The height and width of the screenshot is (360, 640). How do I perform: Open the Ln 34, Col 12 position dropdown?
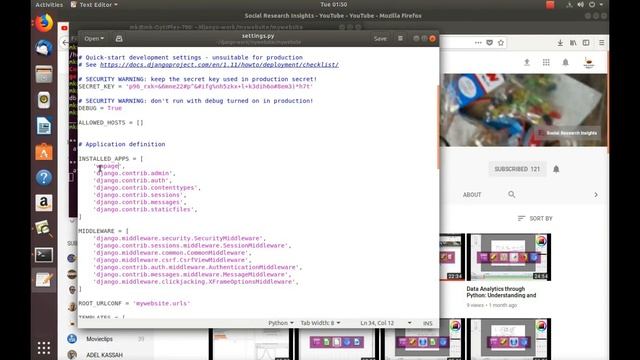point(386,323)
